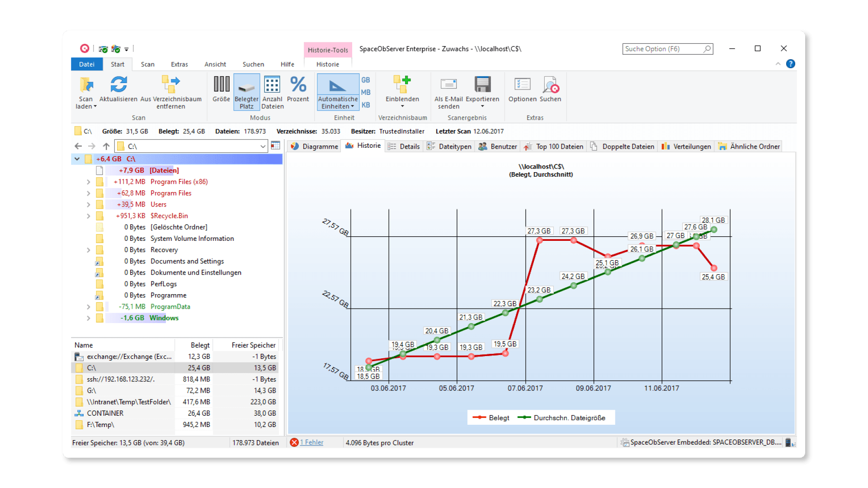Click the blue help question icon

point(790,64)
